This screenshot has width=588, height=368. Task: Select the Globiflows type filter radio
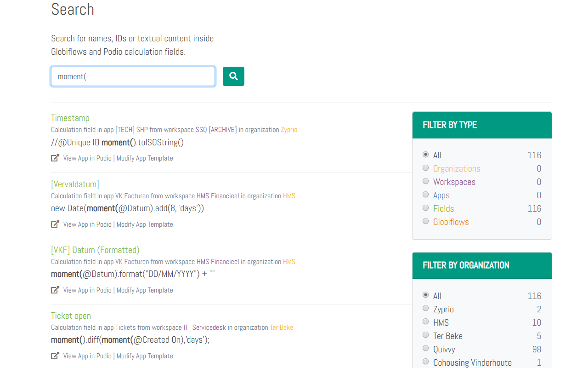[425, 221]
